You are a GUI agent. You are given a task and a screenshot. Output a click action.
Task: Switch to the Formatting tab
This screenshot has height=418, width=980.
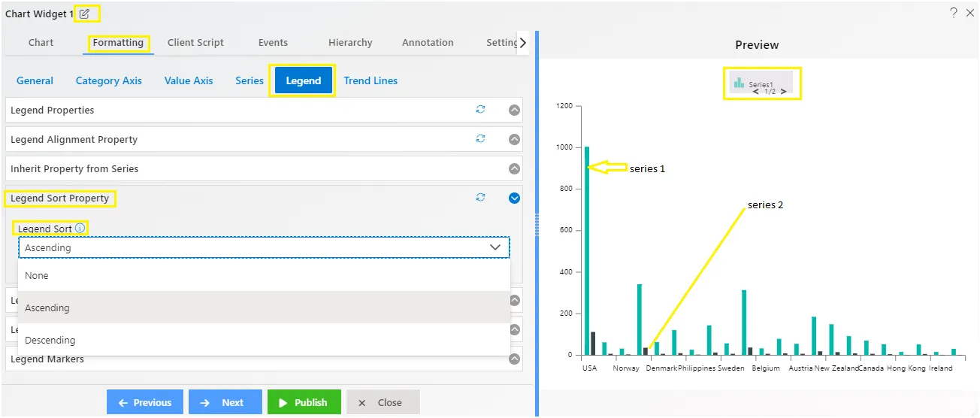[x=118, y=43]
